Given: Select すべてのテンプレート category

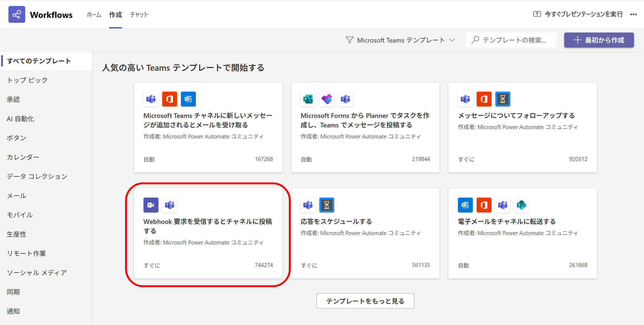Looking at the screenshot, I should tap(46, 61).
